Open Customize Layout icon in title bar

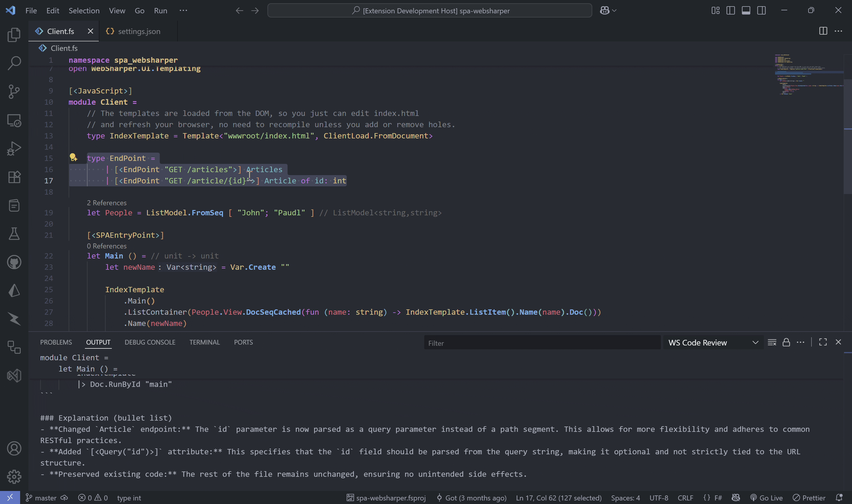tap(716, 11)
